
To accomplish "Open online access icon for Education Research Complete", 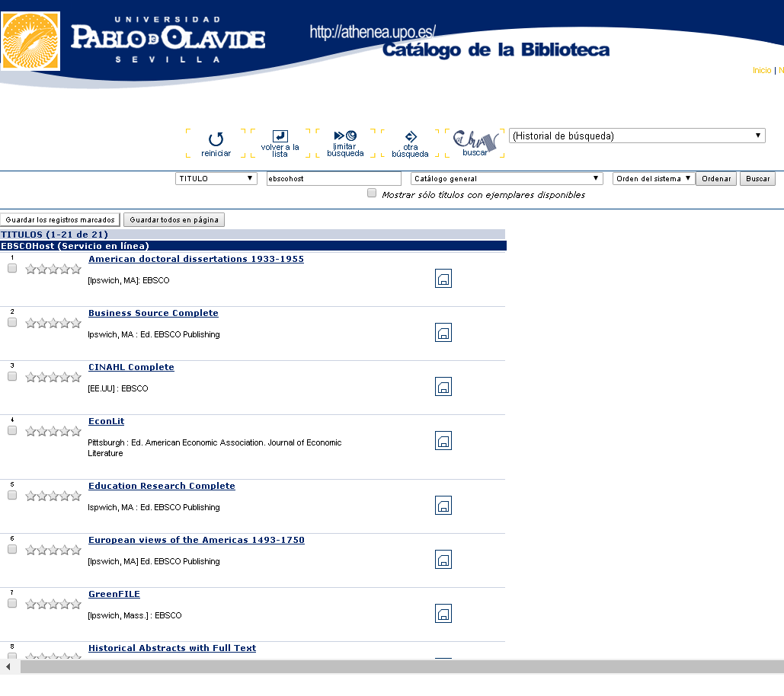I will point(443,505).
